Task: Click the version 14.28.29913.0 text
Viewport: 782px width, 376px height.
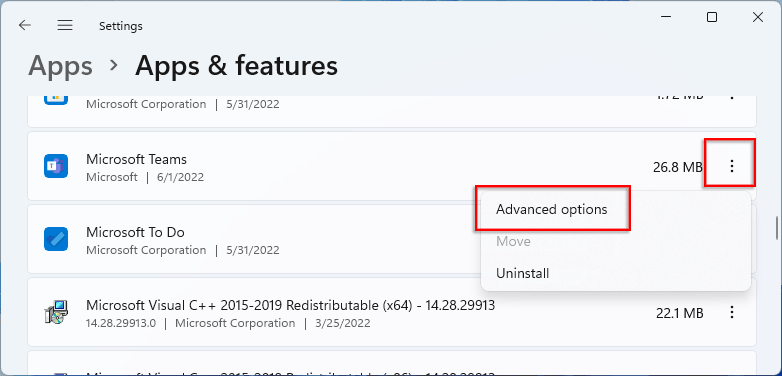Action: (121, 323)
